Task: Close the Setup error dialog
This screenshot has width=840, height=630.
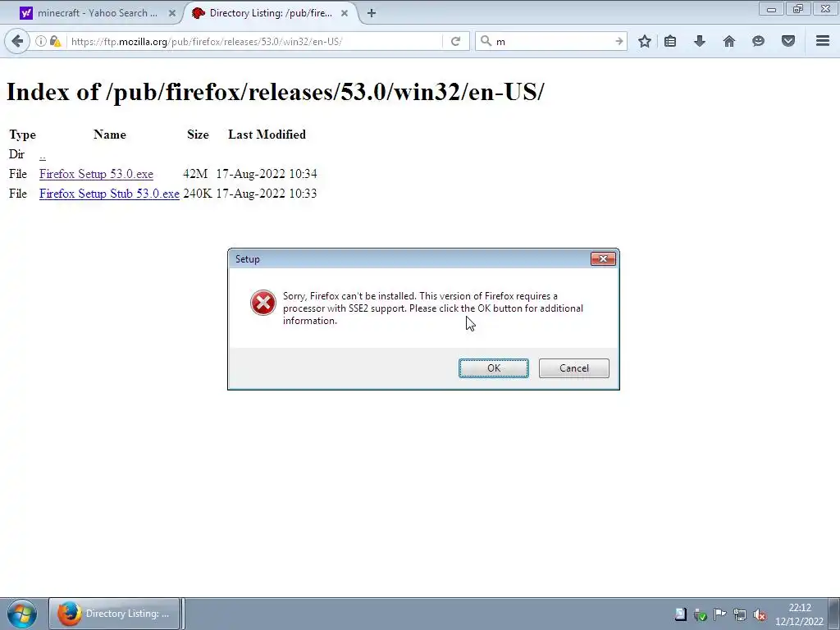Action: (x=603, y=258)
